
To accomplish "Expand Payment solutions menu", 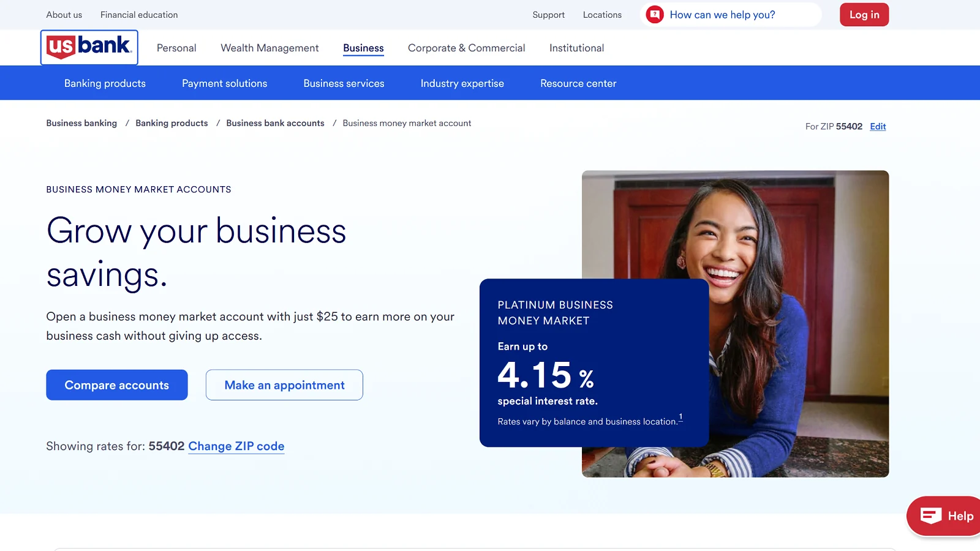I will point(224,83).
